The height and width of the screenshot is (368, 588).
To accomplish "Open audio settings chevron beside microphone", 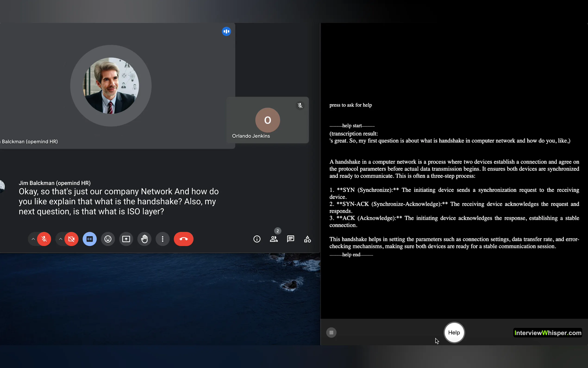I will pos(33,239).
